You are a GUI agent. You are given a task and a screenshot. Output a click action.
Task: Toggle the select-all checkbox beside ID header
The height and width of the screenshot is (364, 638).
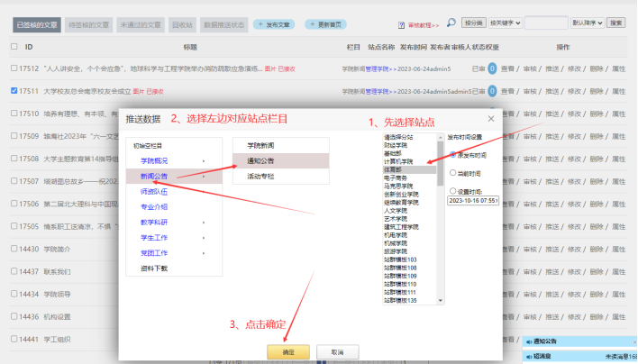tap(14, 45)
